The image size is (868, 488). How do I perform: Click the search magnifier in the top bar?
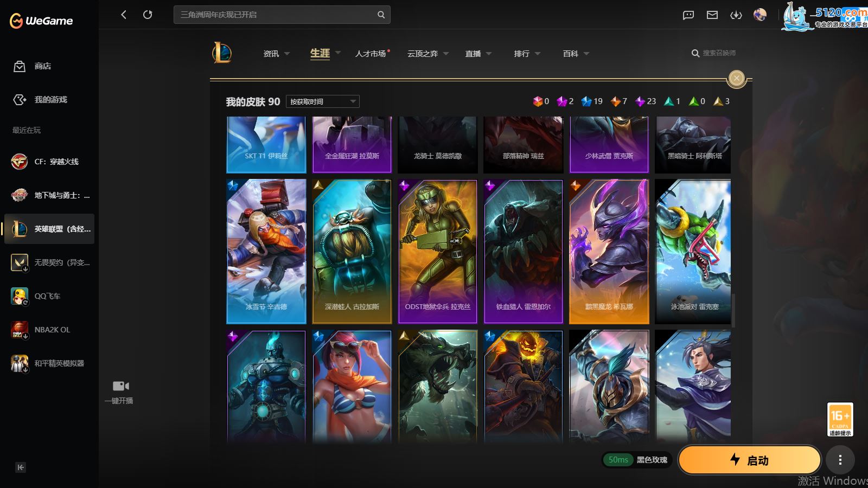coord(381,15)
